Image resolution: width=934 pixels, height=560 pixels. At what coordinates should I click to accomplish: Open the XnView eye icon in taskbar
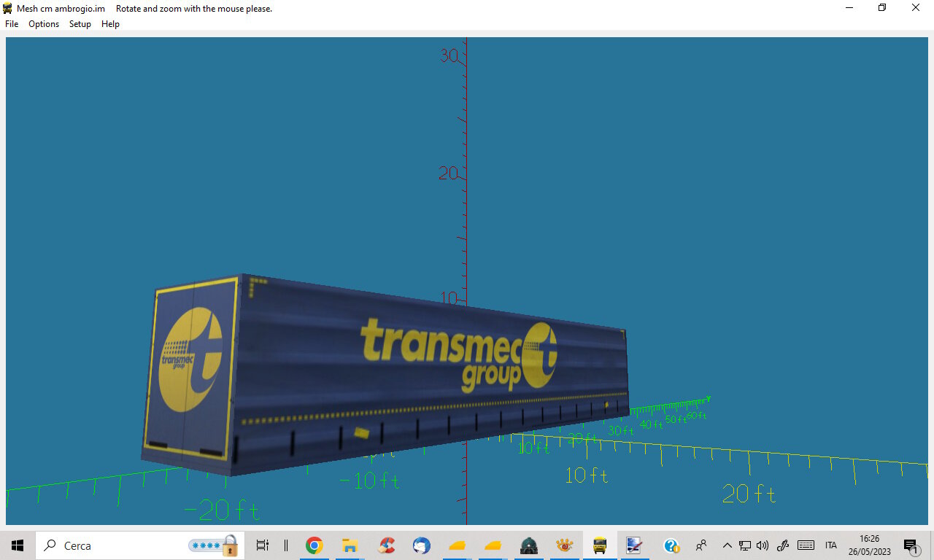tap(564, 545)
